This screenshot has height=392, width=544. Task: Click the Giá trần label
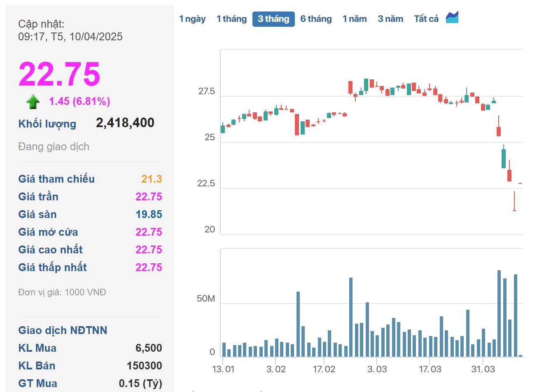[x=38, y=197]
